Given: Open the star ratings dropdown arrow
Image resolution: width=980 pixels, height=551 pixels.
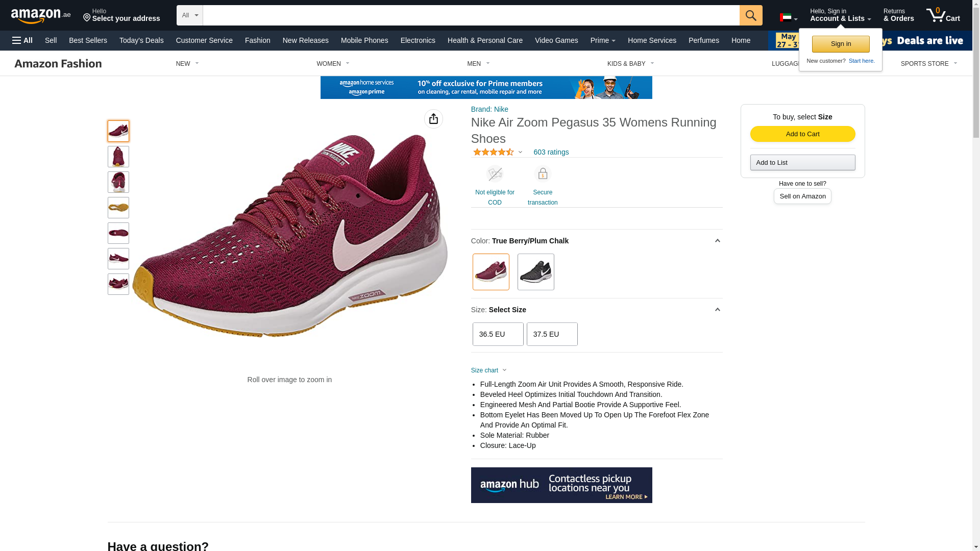Looking at the screenshot, I should click(520, 152).
